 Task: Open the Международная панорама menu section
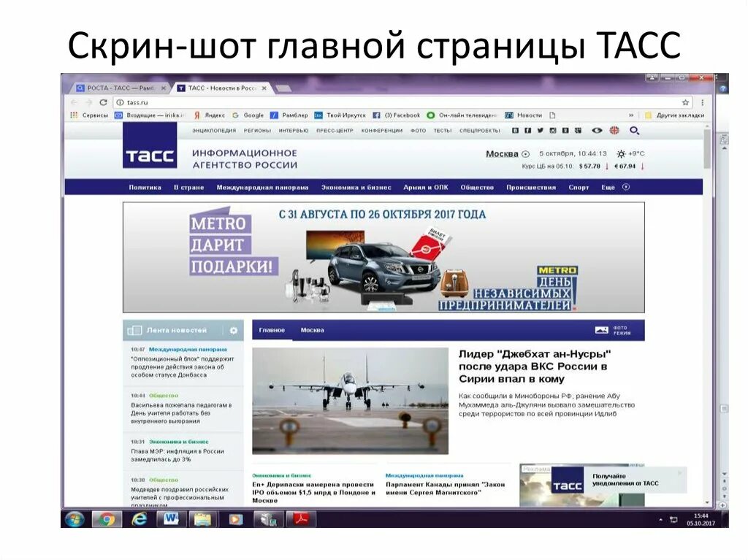point(262,188)
